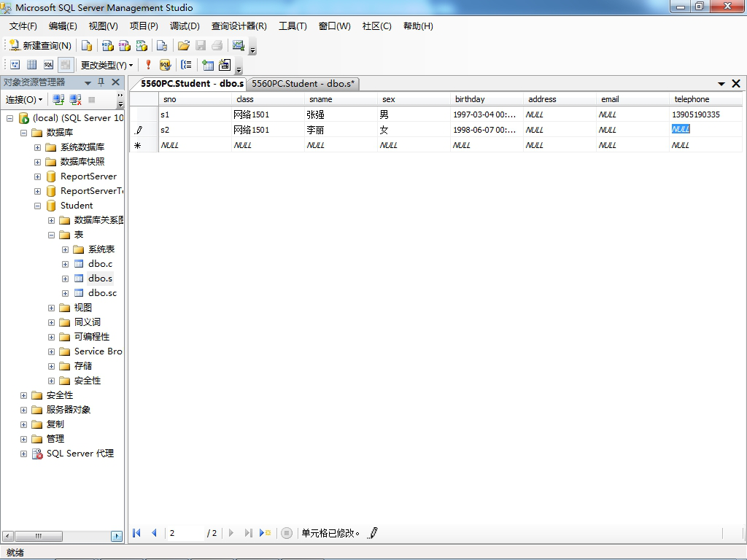
Task: Click the Save floppy disk icon
Action: [x=201, y=45]
